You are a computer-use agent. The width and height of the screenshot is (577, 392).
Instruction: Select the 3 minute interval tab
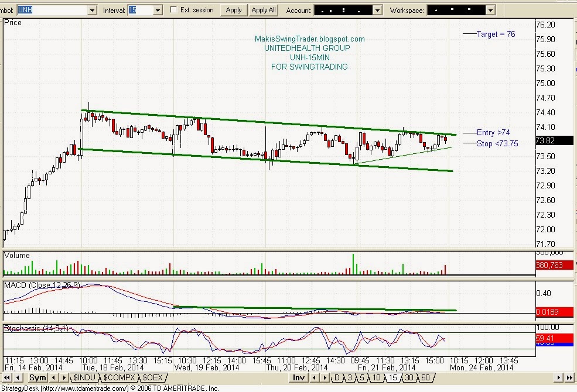point(350,377)
